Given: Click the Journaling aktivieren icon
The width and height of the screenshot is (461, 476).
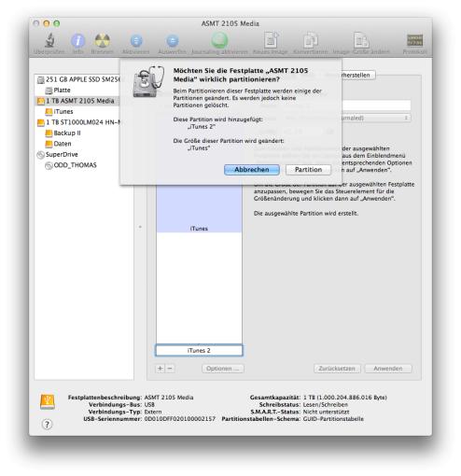Looking at the screenshot, I should click(x=219, y=40).
